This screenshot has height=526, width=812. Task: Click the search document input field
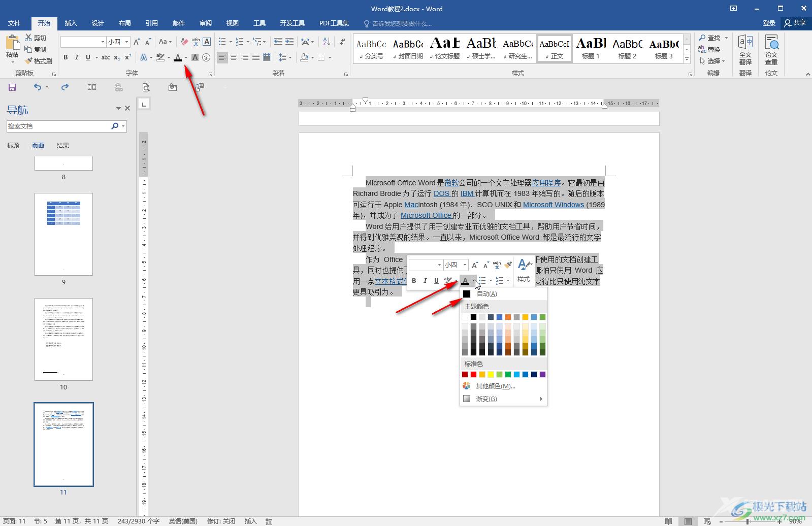[x=58, y=126]
